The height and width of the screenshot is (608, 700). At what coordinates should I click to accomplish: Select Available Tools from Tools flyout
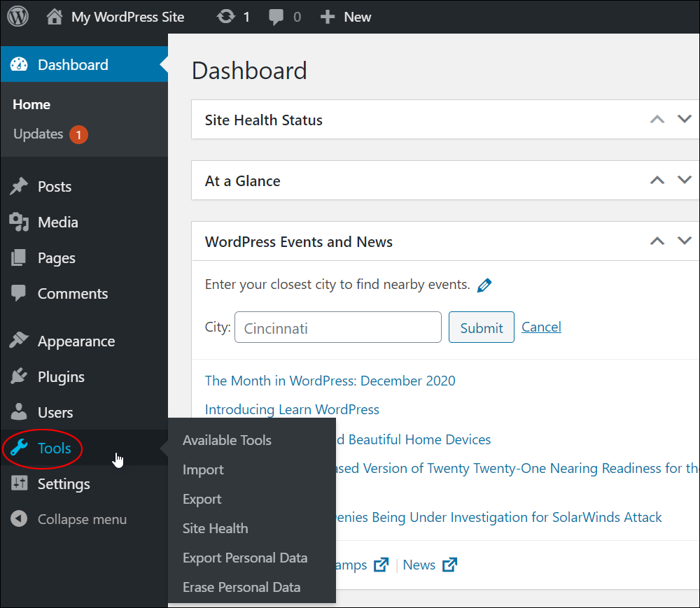click(x=227, y=440)
